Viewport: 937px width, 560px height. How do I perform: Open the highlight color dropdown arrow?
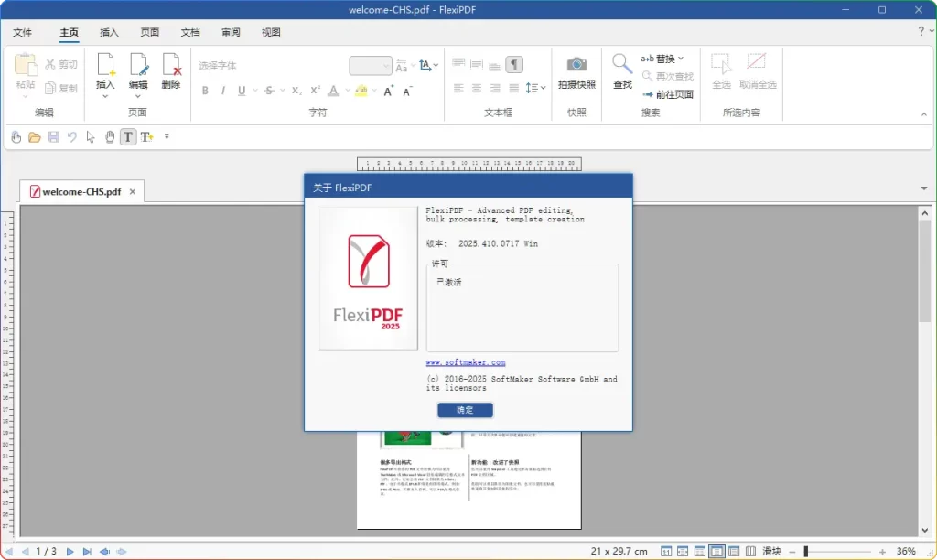(374, 91)
